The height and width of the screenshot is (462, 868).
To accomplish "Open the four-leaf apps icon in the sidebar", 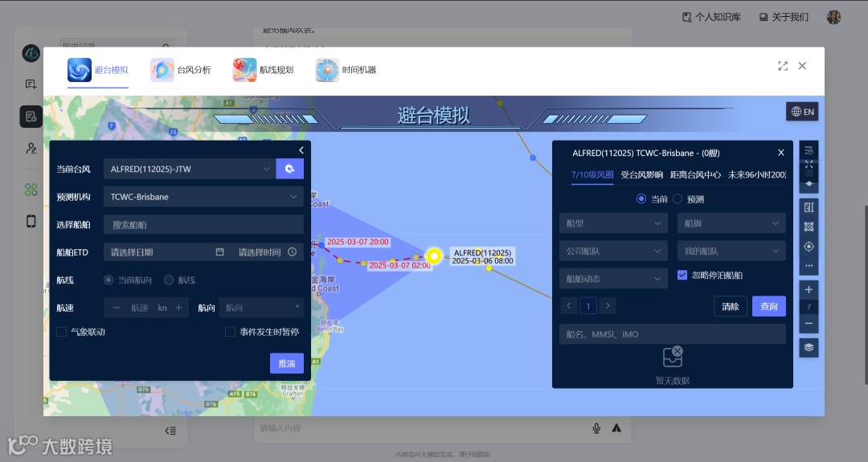I will [x=31, y=190].
